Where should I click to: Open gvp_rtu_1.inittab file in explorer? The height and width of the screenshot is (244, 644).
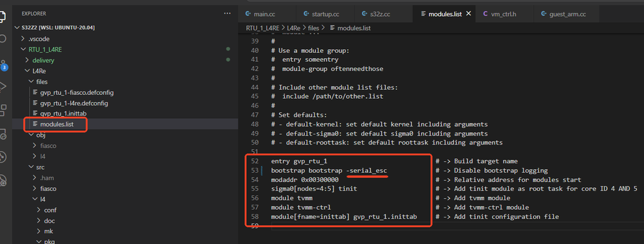tap(63, 113)
